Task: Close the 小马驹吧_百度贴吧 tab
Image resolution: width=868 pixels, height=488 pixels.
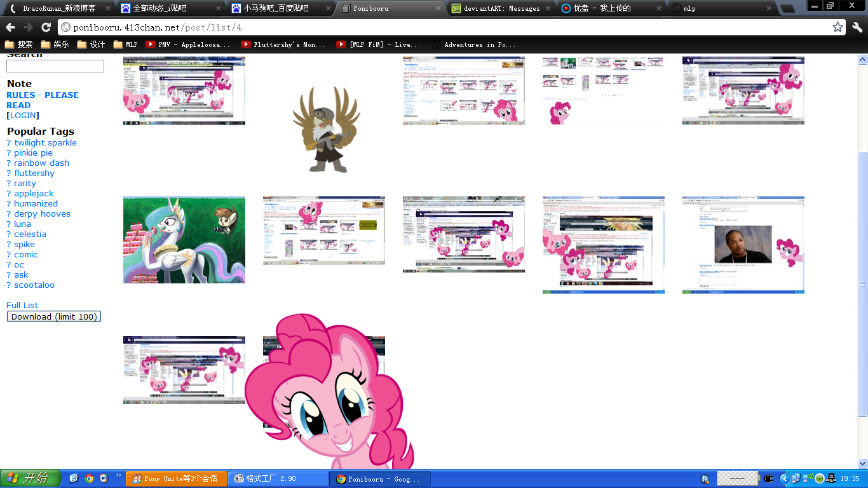Action: click(x=329, y=8)
